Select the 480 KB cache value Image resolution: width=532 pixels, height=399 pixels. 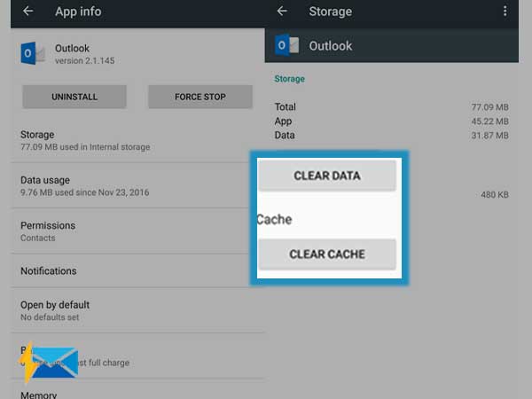pos(495,195)
